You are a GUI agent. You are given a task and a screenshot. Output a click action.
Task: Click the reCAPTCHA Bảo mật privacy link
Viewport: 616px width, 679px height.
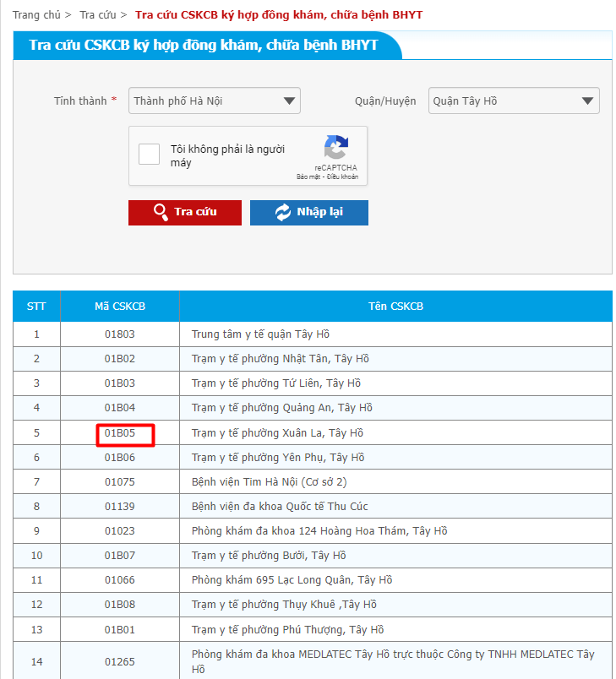tap(309, 177)
